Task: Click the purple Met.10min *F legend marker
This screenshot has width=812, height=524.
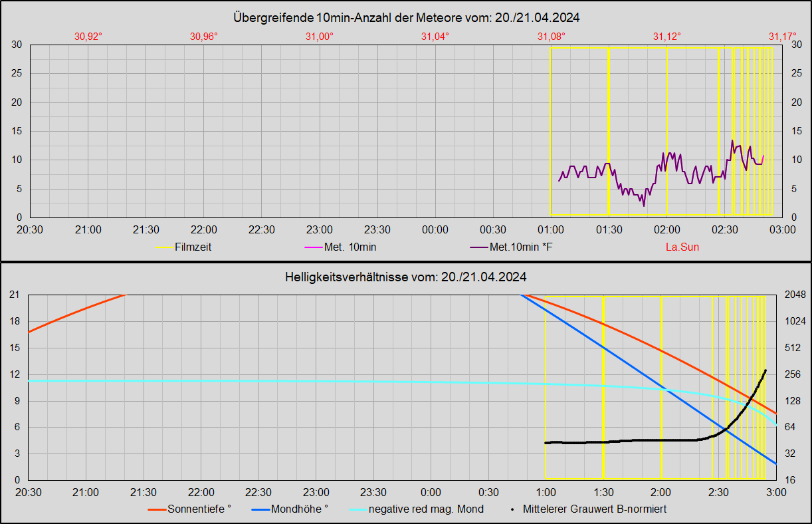Action: pos(478,247)
